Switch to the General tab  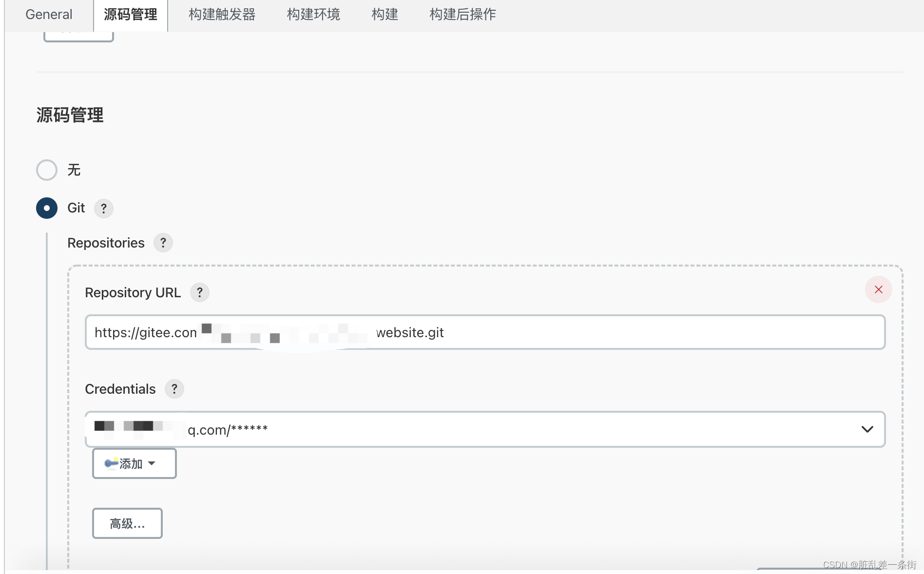(49, 15)
